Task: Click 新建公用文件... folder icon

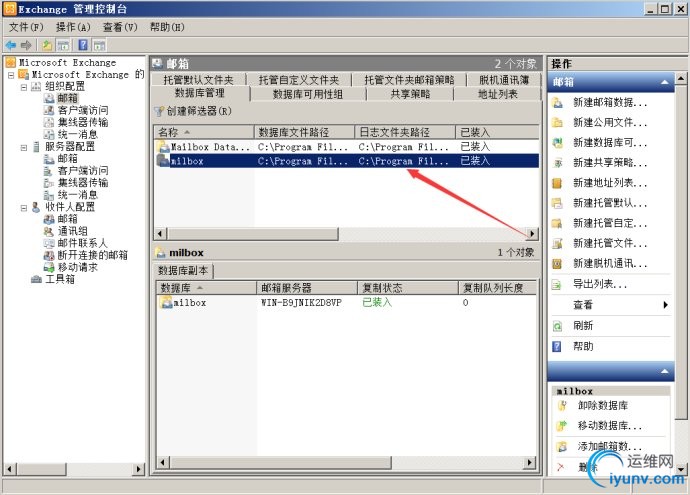Action: tap(557, 123)
